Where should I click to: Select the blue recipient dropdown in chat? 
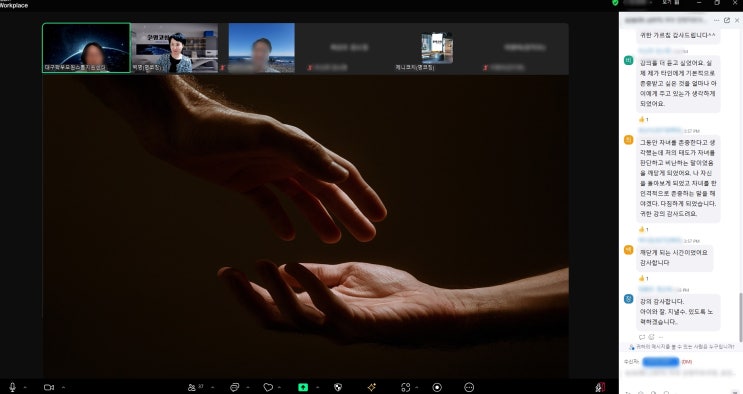click(661, 362)
